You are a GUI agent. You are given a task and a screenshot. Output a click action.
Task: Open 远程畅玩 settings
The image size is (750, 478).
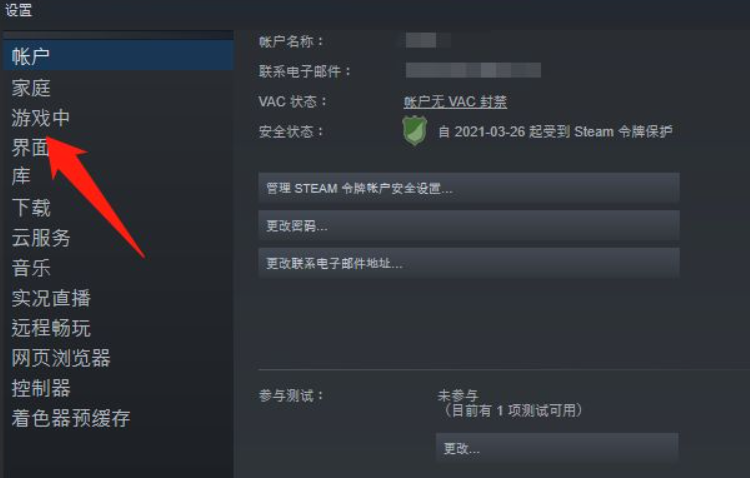(51, 328)
